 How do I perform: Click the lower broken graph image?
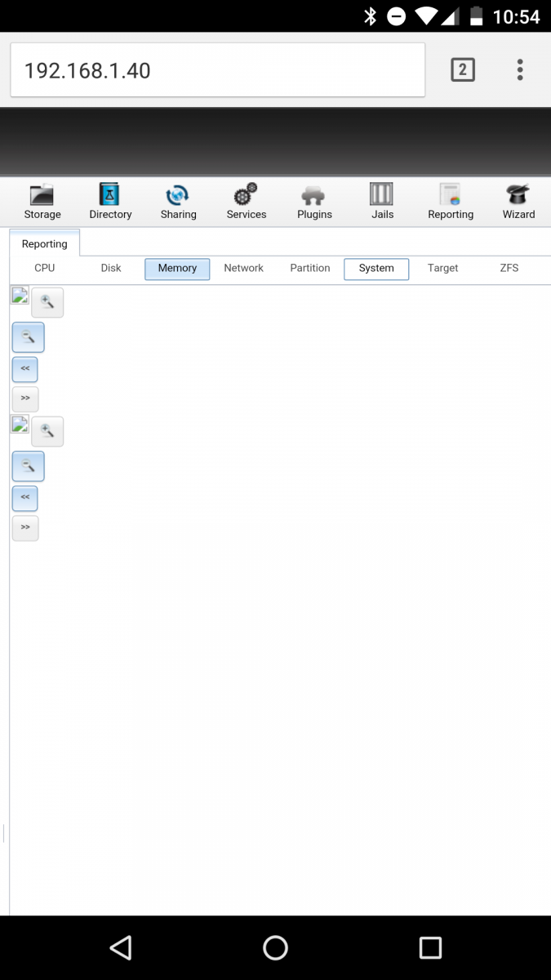pyautogui.click(x=20, y=424)
